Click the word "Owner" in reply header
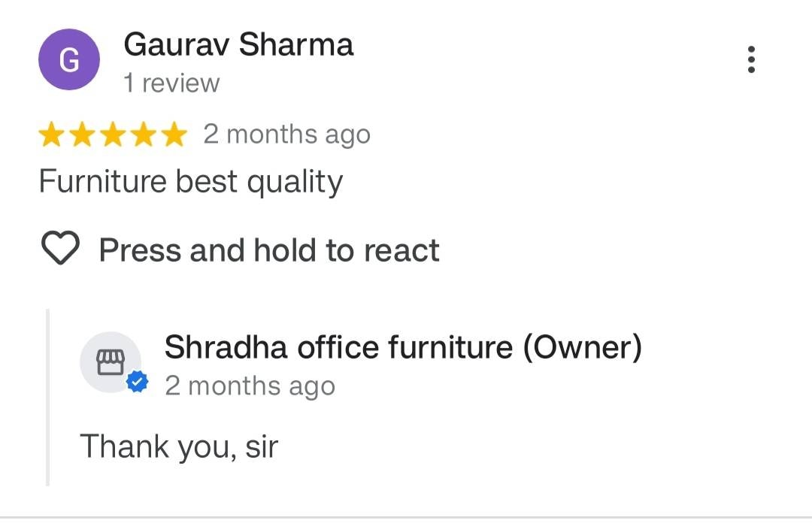This screenshot has width=812, height=523. [x=582, y=347]
